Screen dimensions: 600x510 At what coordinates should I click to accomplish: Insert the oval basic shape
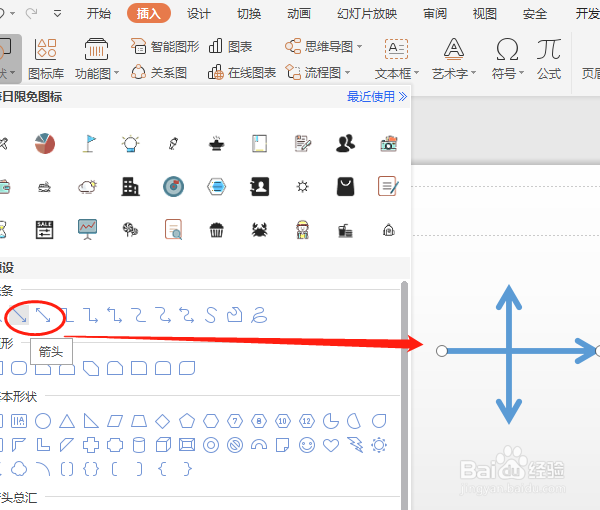point(43,421)
